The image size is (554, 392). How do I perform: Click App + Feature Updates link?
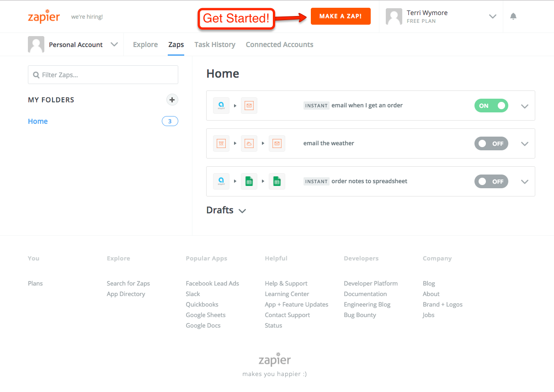click(297, 304)
